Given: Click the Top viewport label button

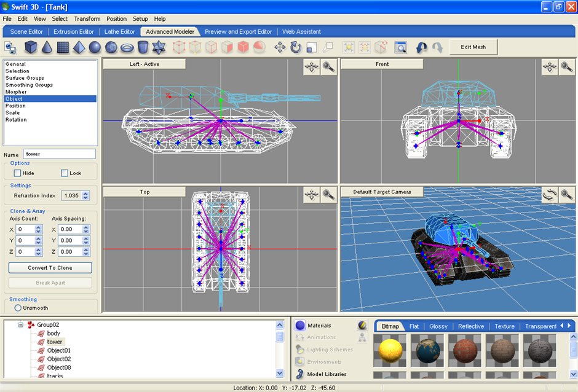Looking at the screenshot, I should (x=144, y=192).
